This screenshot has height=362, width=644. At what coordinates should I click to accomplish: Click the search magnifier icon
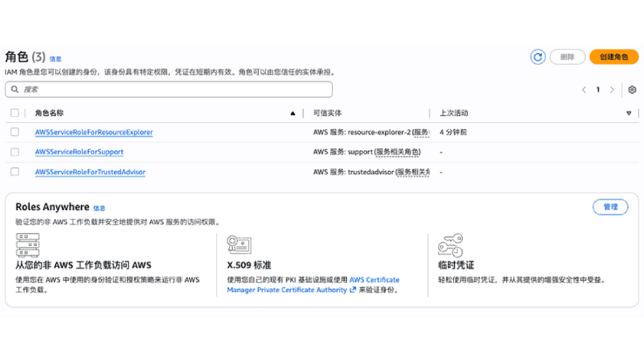[x=14, y=89]
